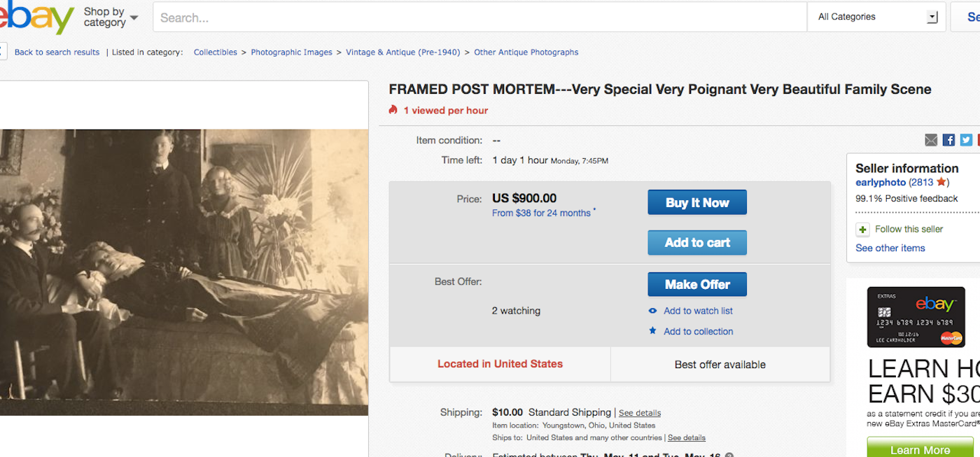980x457 pixels.
Task: Open the All Categories dropdown
Action: [876, 17]
